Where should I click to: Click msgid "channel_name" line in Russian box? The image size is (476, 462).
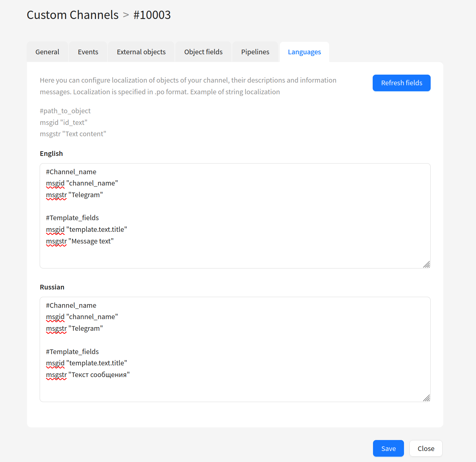pyautogui.click(x=82, y=317)
